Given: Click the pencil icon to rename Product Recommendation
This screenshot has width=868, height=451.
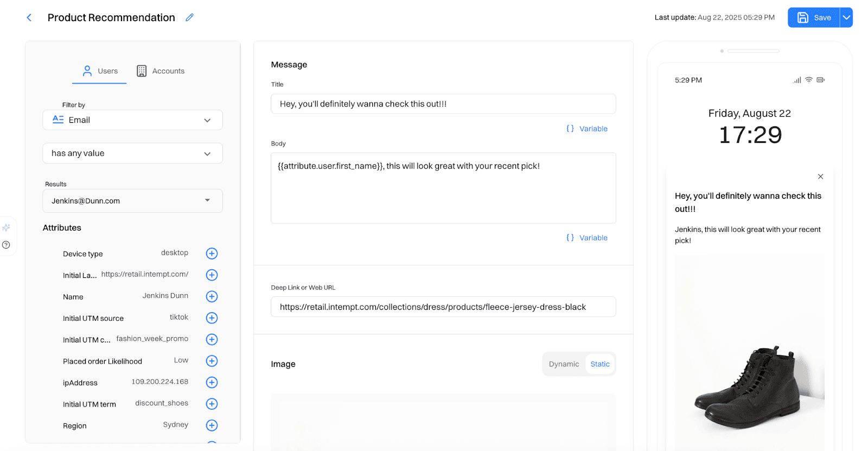Looking at the screenshot, I should pyautogui.click(x=189, y=17).
